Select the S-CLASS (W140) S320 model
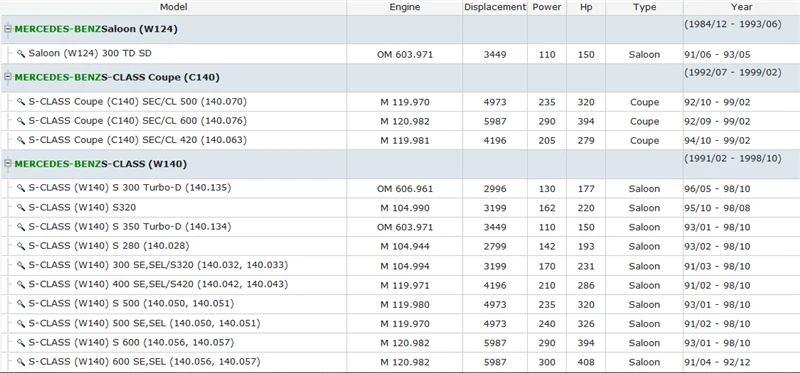800x373 pixels. coord(82,207)
